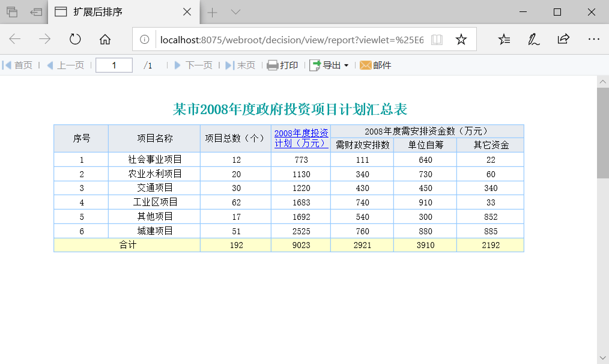Click the 其它资金 header cell
The height and width of the screenshot is (364, 609).
point(491,145)
